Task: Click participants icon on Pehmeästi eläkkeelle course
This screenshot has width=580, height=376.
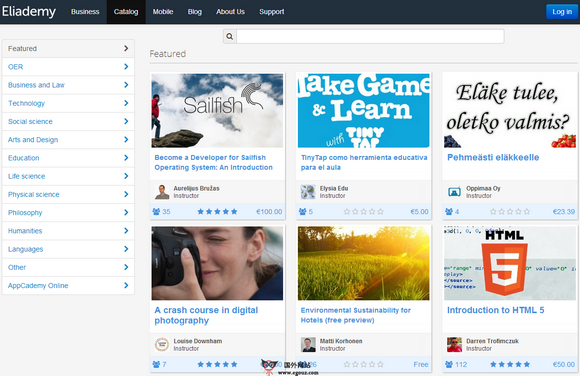Action: click(x=449, y=212)
